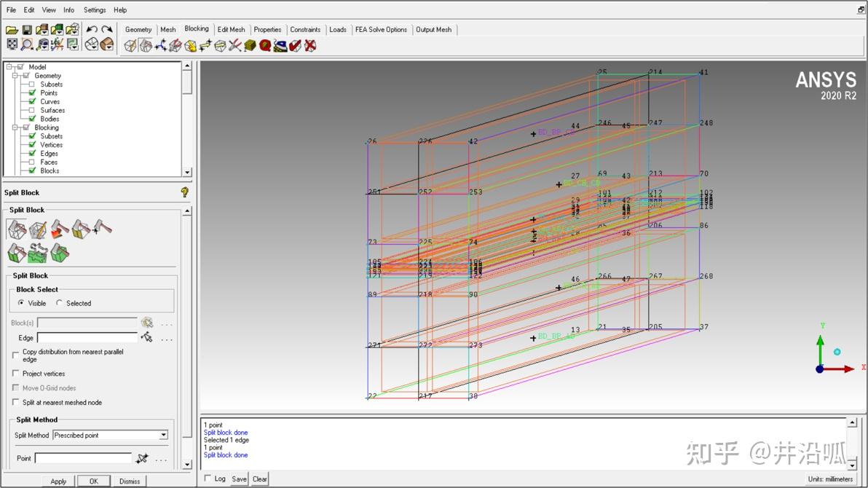Click the Redo arrow icon

[107, 30]
